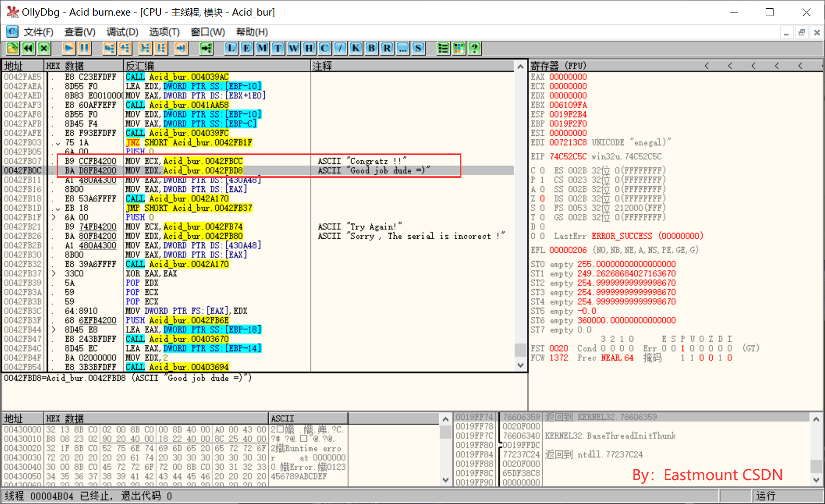Click the dump pane scroll down arrow
Image resolution: width=825 pixels, height=504 pixels.
[x=445, y=480]
